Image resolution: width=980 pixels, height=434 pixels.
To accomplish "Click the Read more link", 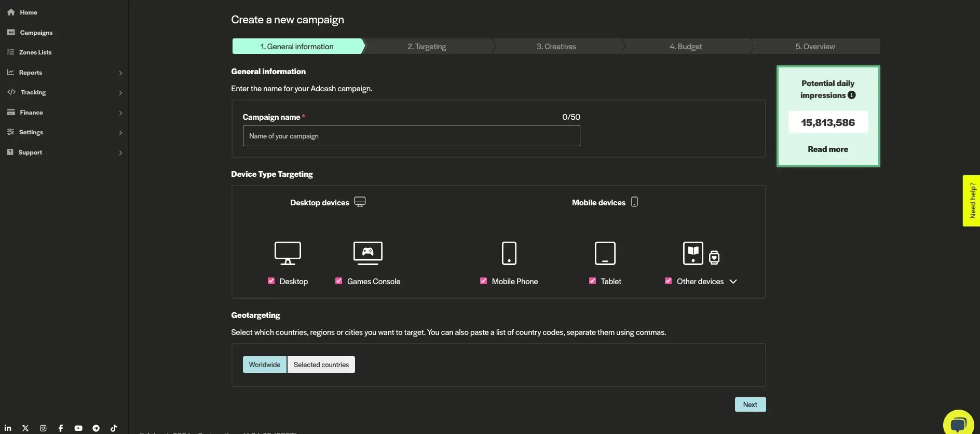I will 827,149.
